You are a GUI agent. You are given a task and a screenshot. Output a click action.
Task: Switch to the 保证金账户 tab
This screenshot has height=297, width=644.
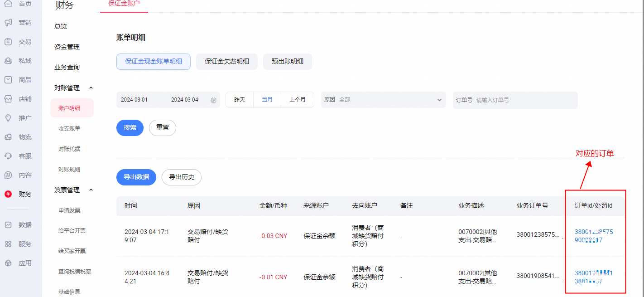[124, 3]
